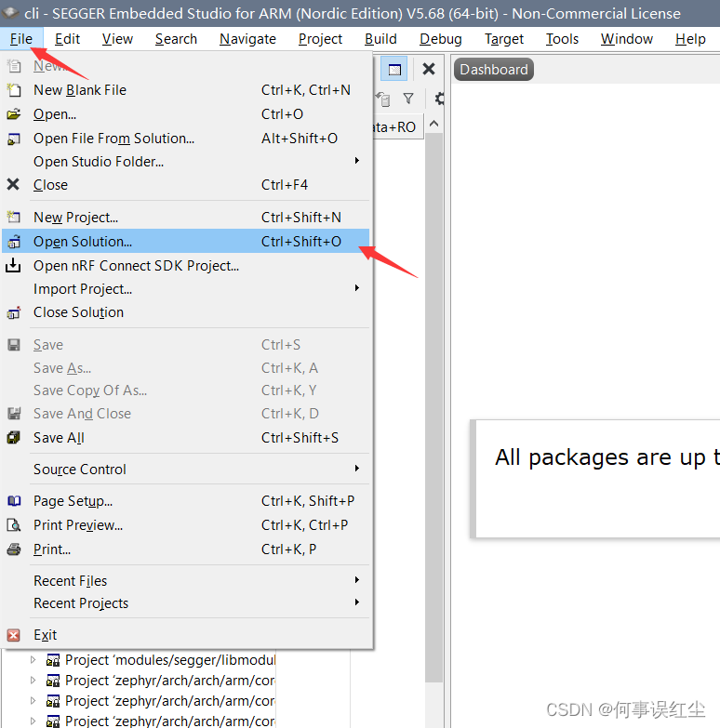Open the Target menu

[504, 39]
